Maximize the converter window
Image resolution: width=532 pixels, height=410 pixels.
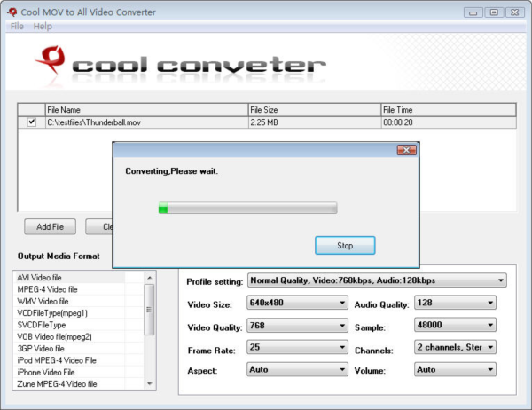(493, 12)
